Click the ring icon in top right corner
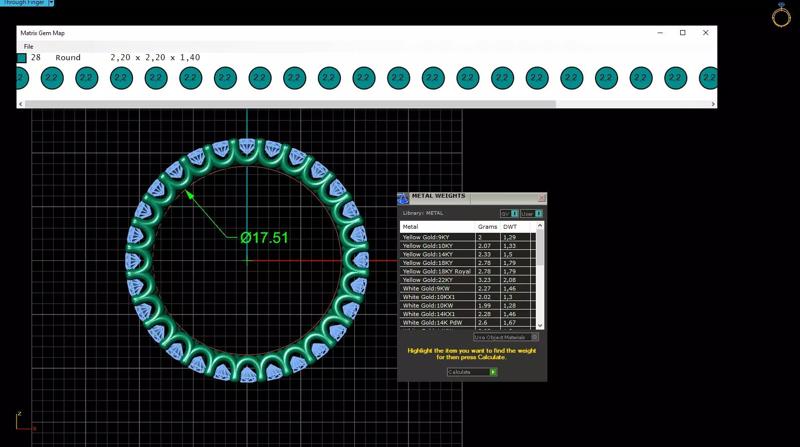800x447 pixels. click(x=781, y=15)
